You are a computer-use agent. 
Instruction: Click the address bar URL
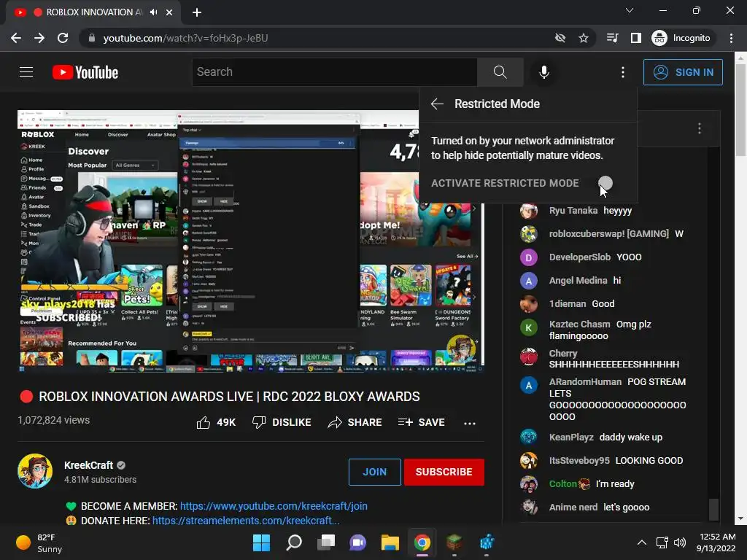coord(185,38)
